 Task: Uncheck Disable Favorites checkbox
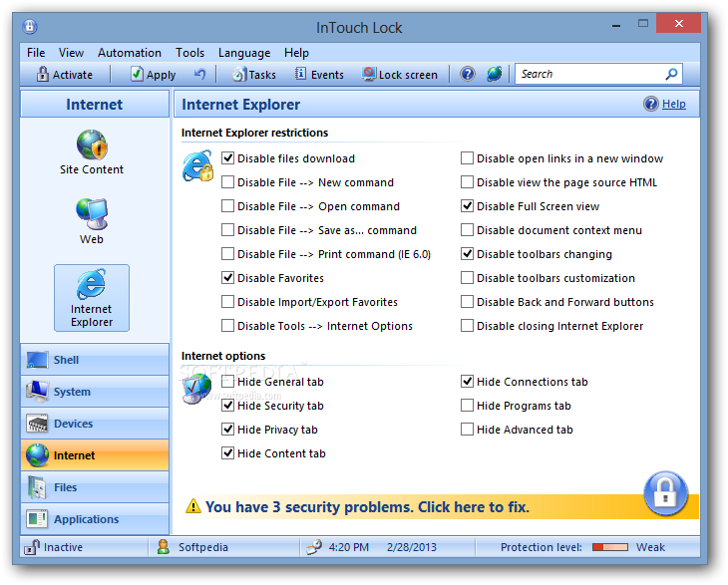pyautogui.click(x=227, y=278)
